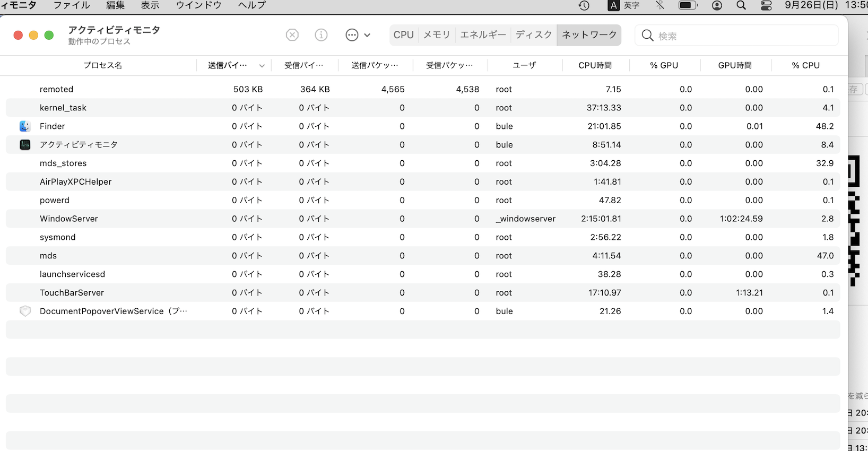Sort by ユーザ column header
Viewport: 868px width, 451px height.
coord(524,65)
